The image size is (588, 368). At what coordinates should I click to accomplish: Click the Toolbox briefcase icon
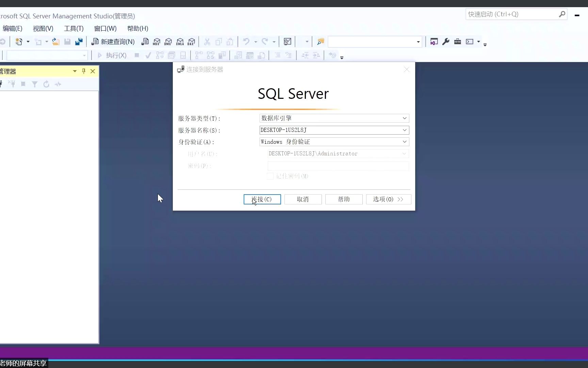click(x=458, y=42)
